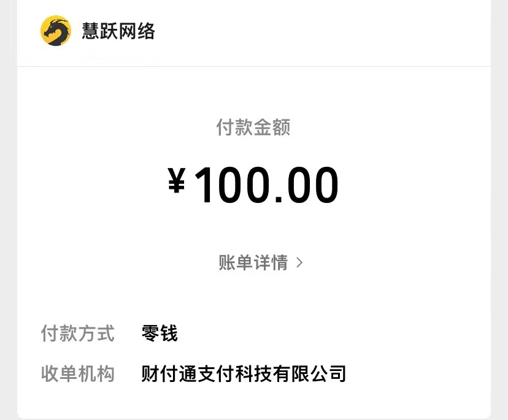Click the 付款金额 heading
508x420 pixels.
[253, 127]
